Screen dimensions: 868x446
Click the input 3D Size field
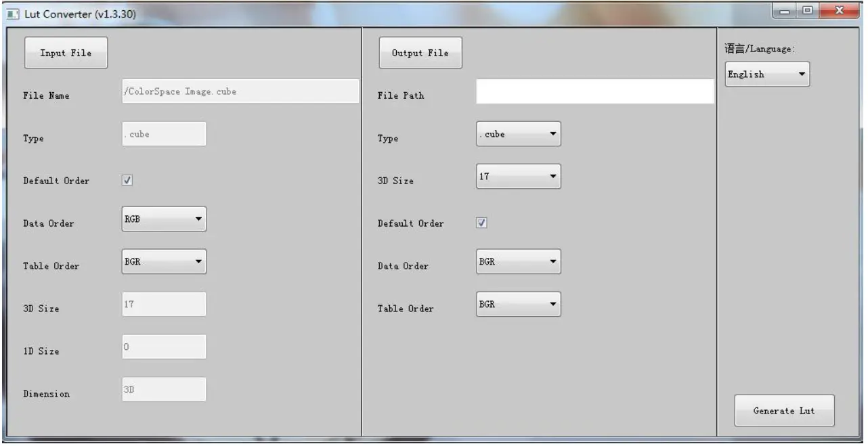163,305
